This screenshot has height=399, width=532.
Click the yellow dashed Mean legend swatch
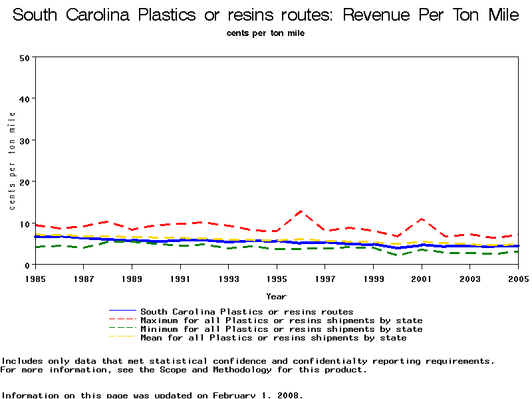point(122,338)
